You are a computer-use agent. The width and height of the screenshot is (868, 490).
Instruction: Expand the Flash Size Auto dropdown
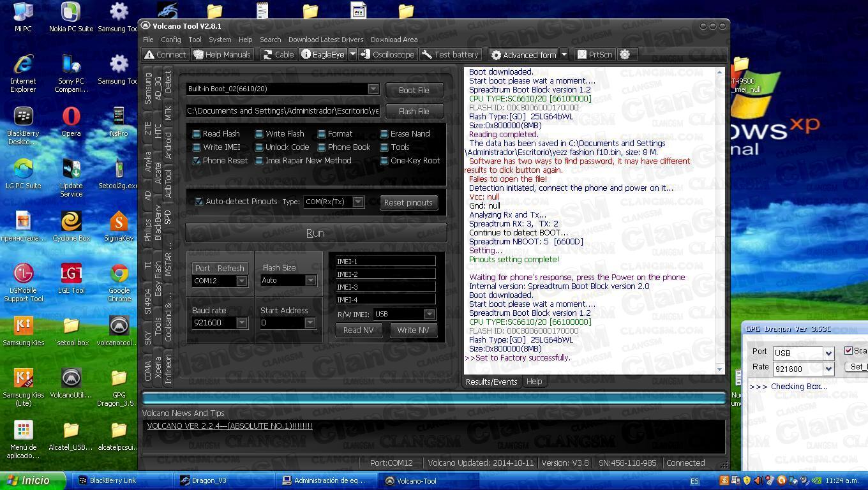click(310, 281)
